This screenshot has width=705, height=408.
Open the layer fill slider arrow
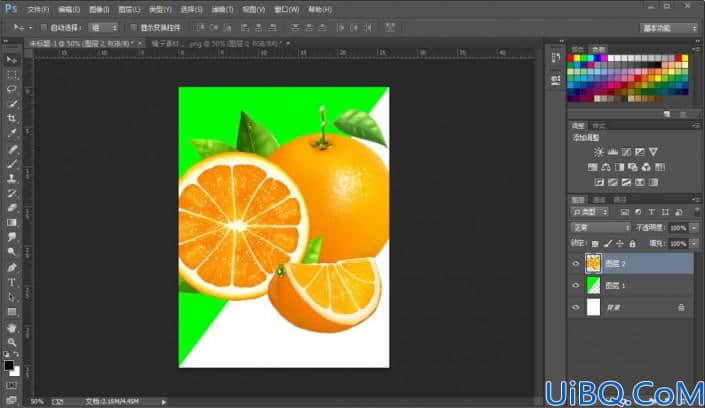pos(694,244)
